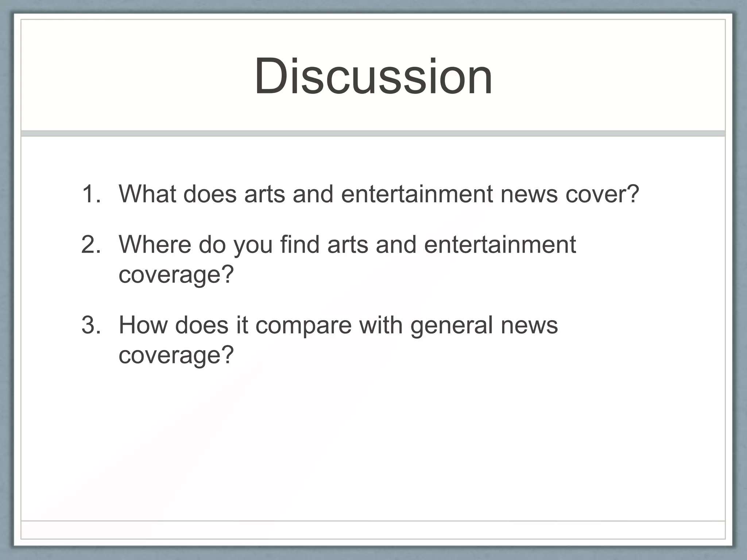Image resolution: width=747 pixels, height=560 pixels.
Task: Click the word What in question one
Action: click(x=147, y=194)
